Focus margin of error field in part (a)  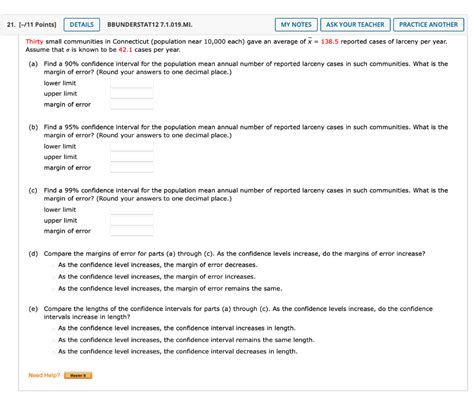132,104
